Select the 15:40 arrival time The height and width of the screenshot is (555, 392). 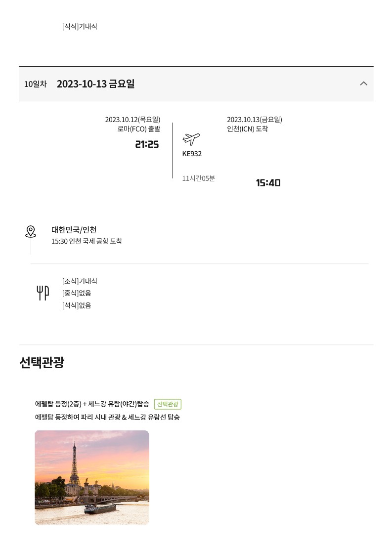[268, 183]
